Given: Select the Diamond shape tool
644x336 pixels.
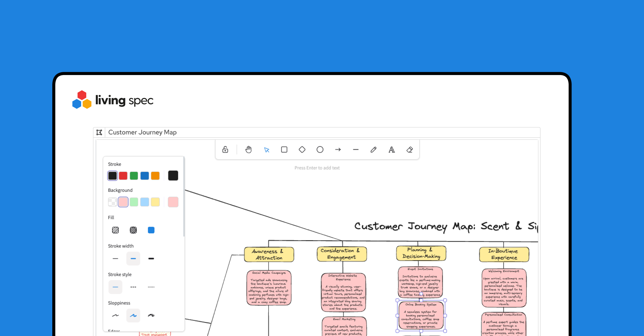Looking at the screenshot, I should point(302,150).
